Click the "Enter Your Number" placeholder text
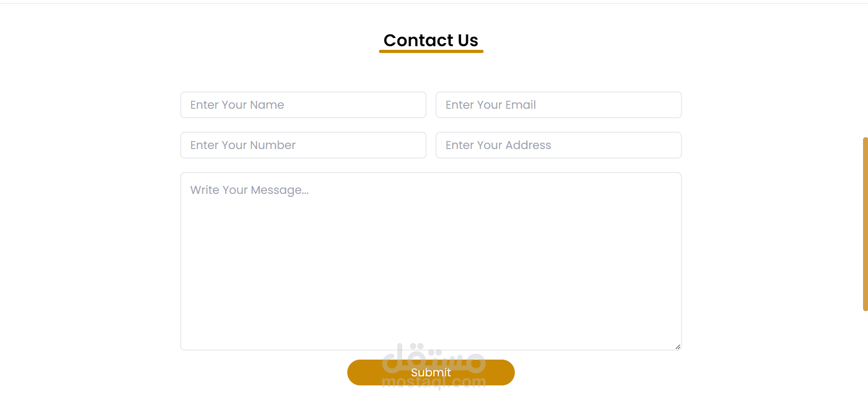Screen dimensions: 868x399 243,145
